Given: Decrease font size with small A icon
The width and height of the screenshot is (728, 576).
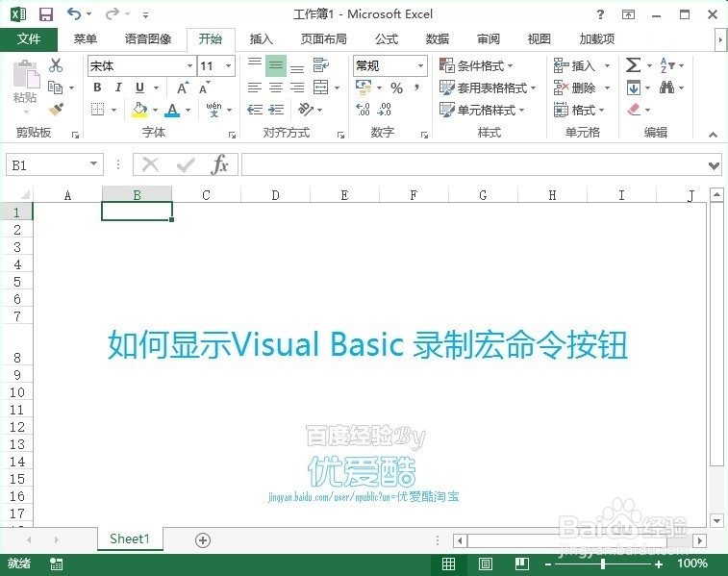Looking at the screenshot, I should [x=204, y=88].
